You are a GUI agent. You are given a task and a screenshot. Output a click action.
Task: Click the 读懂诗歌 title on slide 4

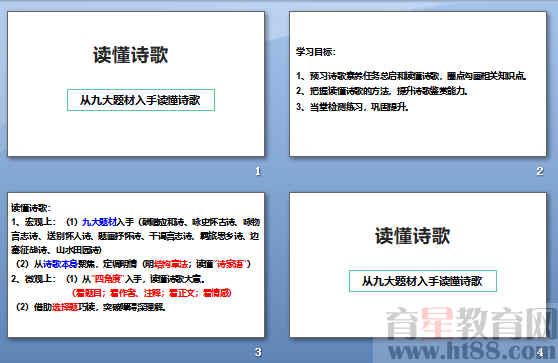412,236
